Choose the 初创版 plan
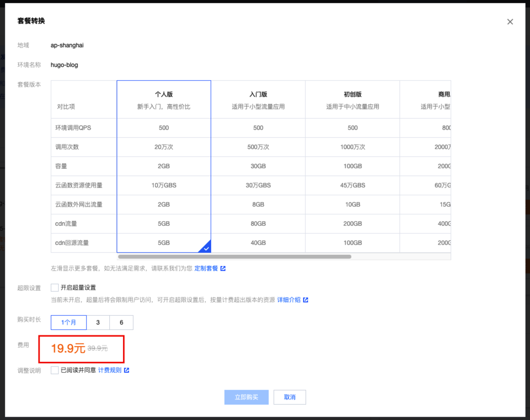This screenshot has height=420, width=530. tap(352, 100)
